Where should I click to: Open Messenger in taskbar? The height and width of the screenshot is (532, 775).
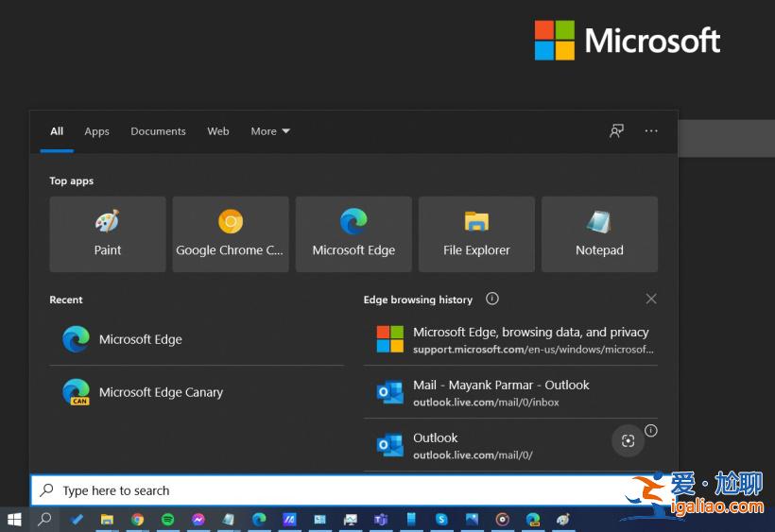coord(198,519)
